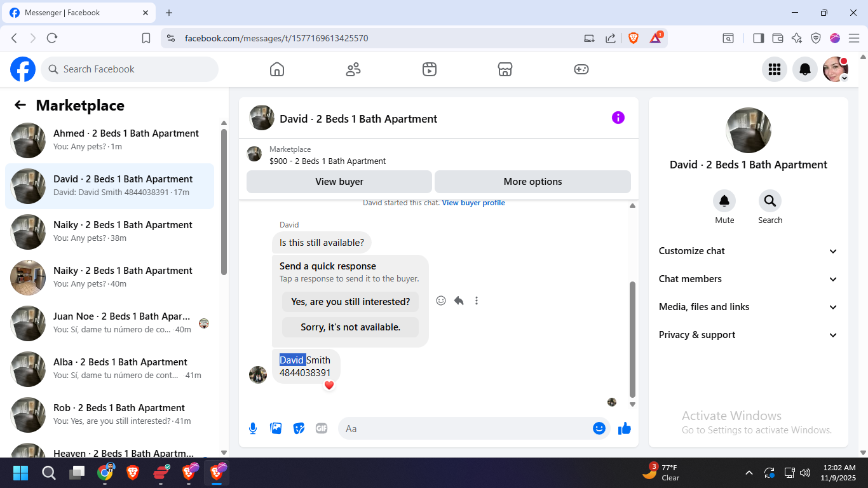Viewport: 868px width, 488px height.
Task: Open the Rob 2 Beds 1 Bath conversation
Action: (x=110, y=415)
